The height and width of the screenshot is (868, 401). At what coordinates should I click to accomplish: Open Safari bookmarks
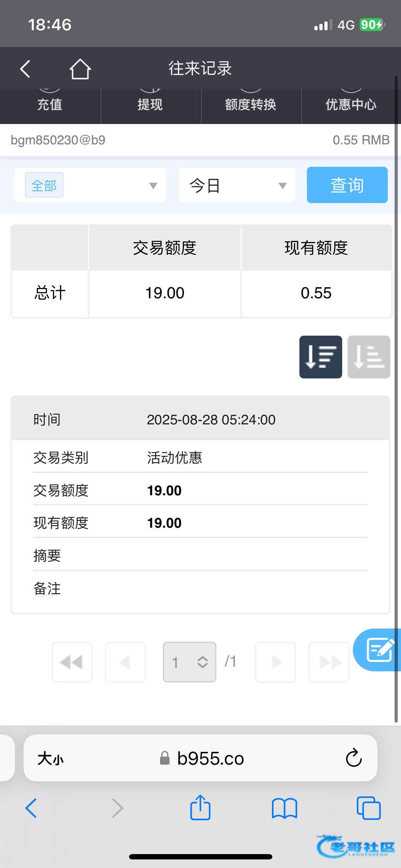284,808
